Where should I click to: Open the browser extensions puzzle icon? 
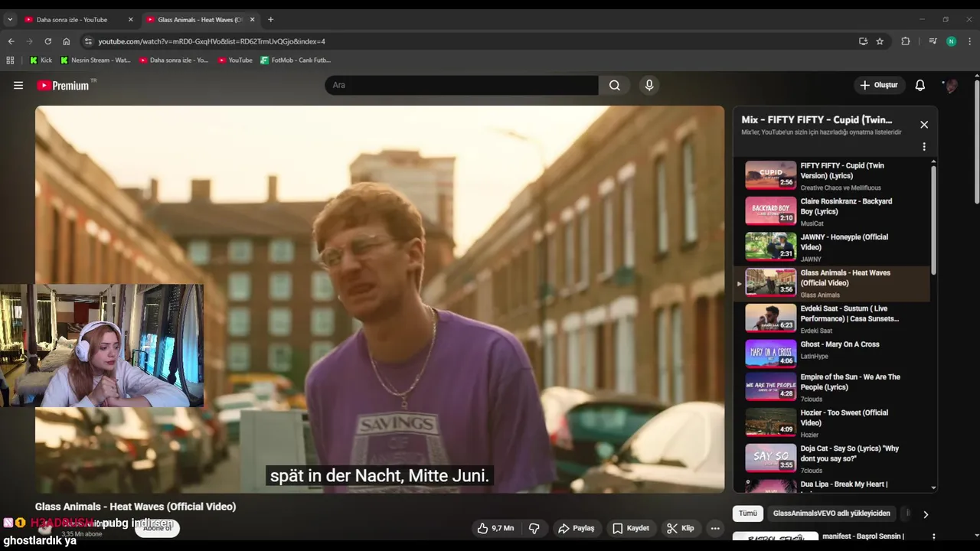pos(906,41)
